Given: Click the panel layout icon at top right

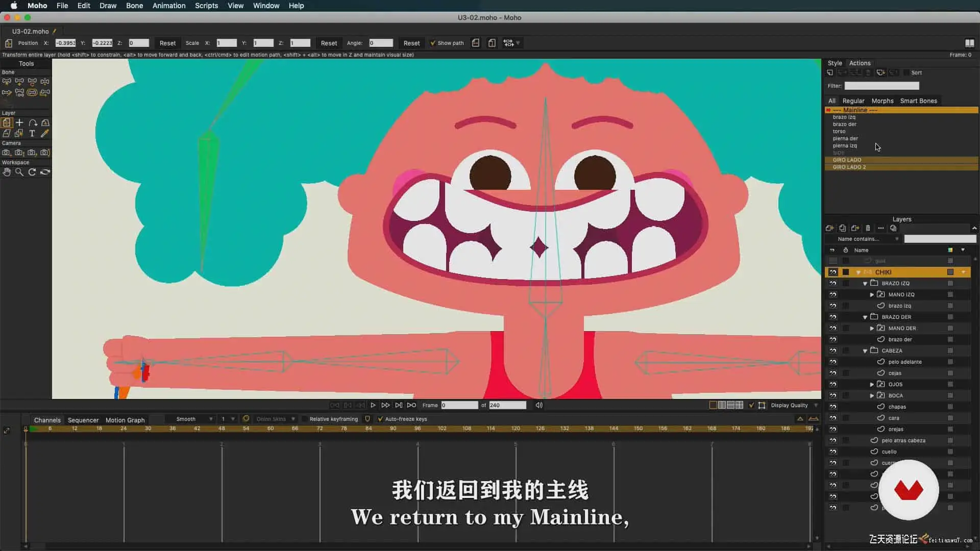Looking at the screenshot, I should pos(970,43).
